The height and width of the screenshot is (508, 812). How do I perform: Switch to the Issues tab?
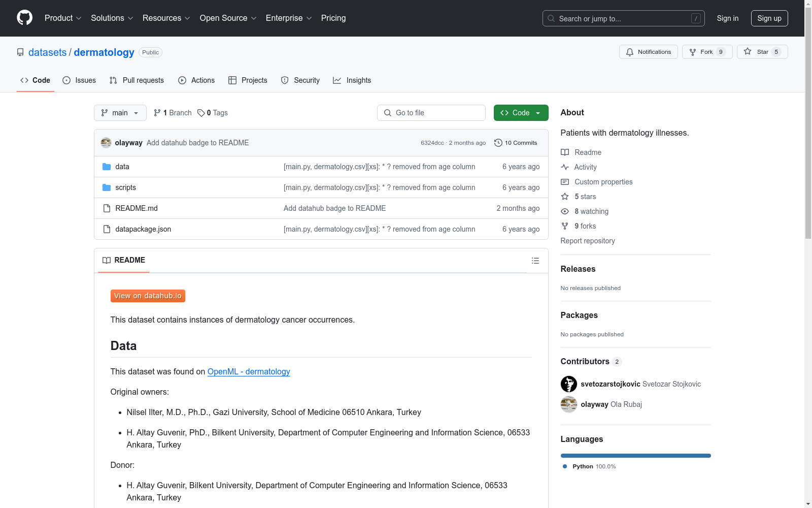79,80
